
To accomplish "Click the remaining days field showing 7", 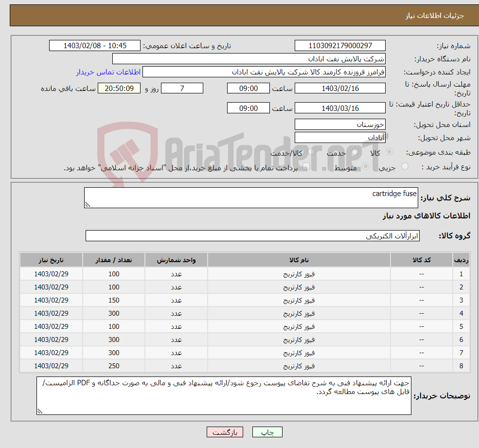I will coord(182,89).
